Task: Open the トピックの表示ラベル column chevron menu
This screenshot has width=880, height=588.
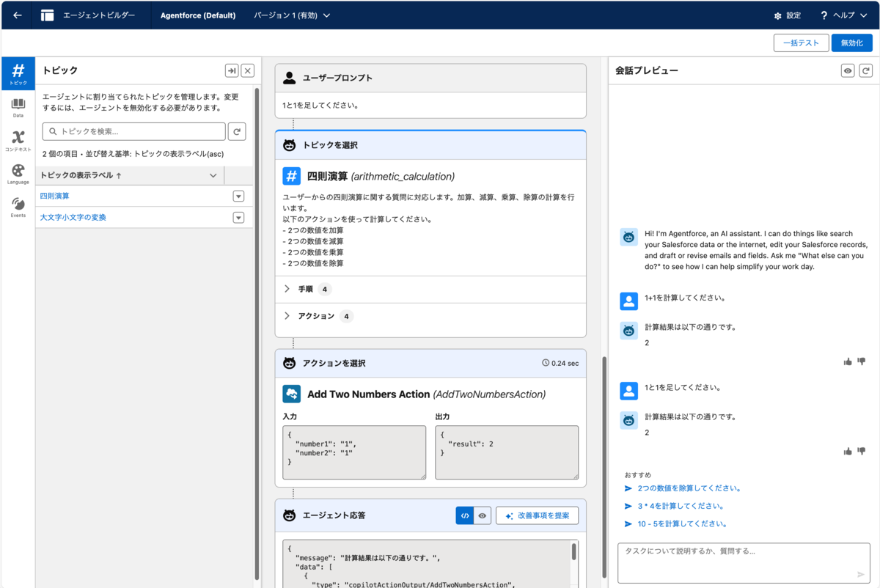Action: click(213, 175)
